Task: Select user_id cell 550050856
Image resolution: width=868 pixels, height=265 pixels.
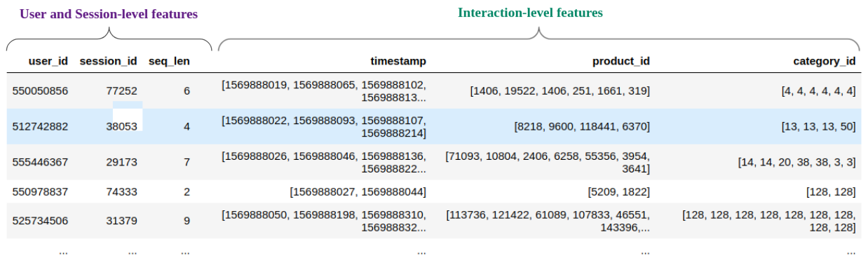Action: pos(40,90)
